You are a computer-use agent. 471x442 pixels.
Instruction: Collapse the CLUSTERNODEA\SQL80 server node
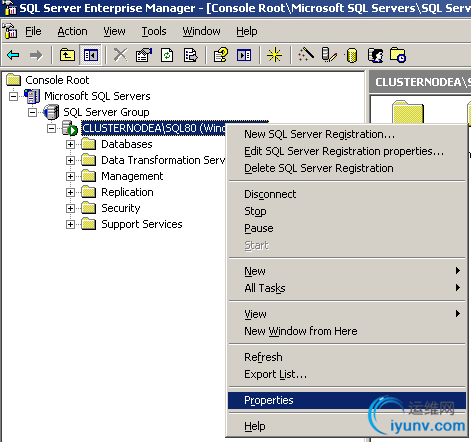click(51, 128)
